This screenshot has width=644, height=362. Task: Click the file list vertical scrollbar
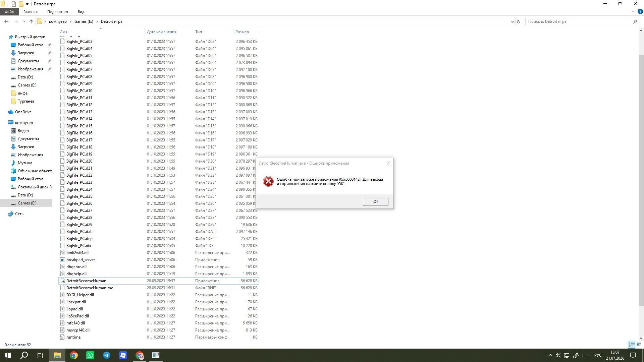click(x=641, y=180)
